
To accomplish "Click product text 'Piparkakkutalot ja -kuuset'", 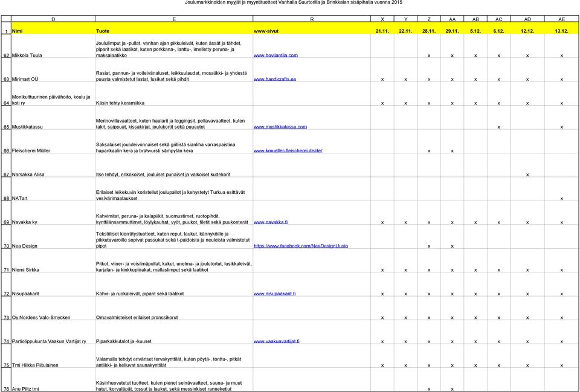I will point(123,341).
